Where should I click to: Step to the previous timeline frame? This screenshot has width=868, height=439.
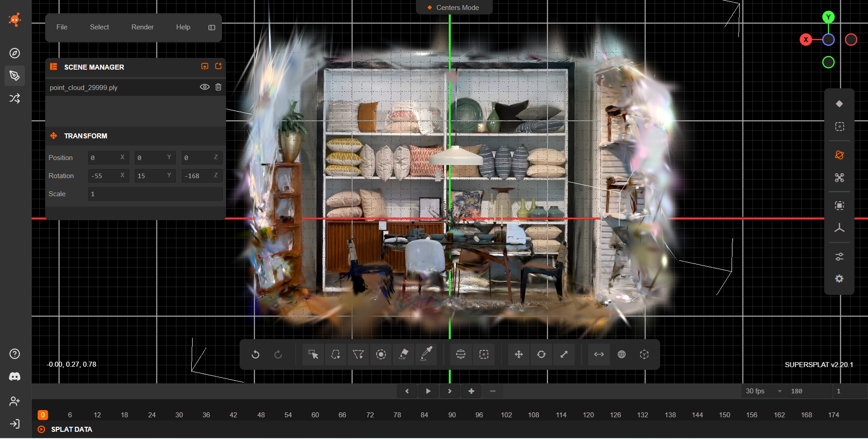[x=407, y=391]
